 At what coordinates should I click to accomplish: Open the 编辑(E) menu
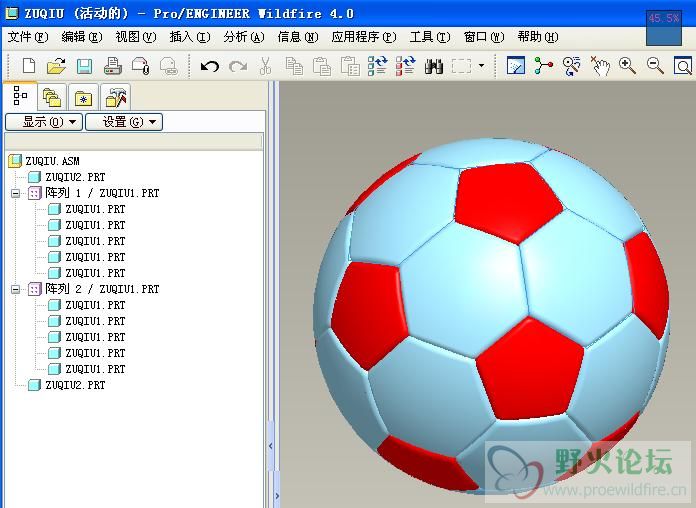pyautogui.click(x=82, y=37)
